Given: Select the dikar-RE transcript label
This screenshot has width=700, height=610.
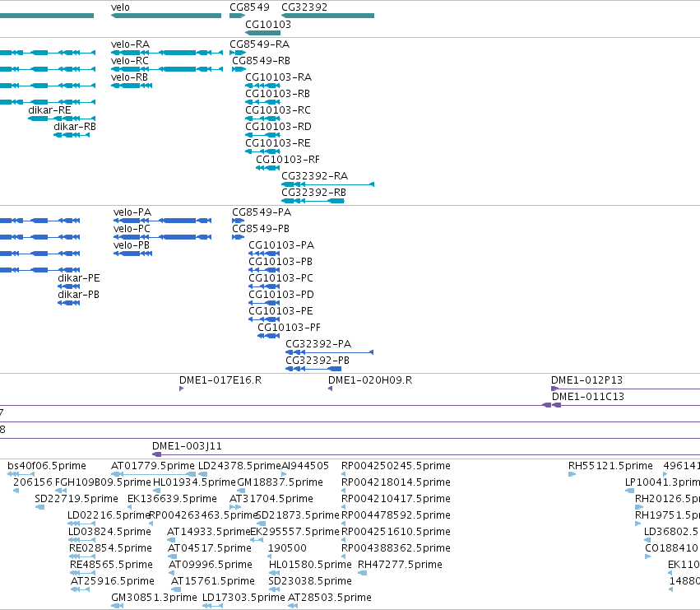Looking at the screenshot, I should (49, 110).
